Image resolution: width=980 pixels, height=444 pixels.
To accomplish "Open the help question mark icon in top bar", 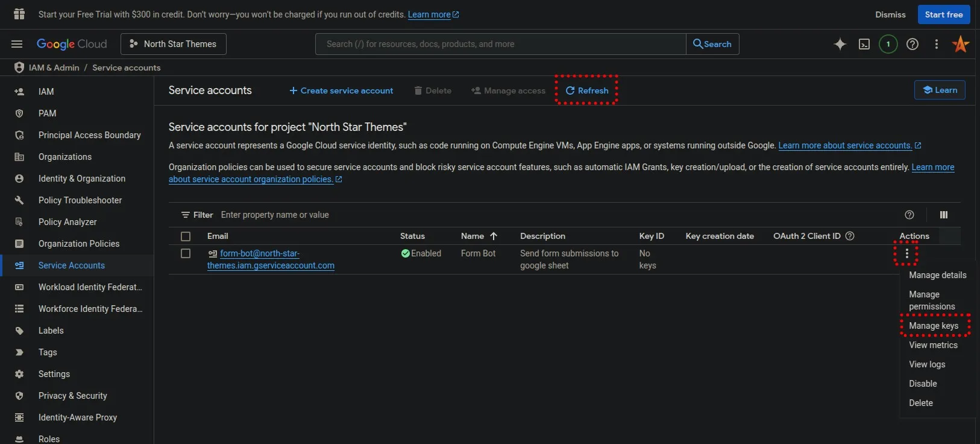I will [x=912, y=44].
